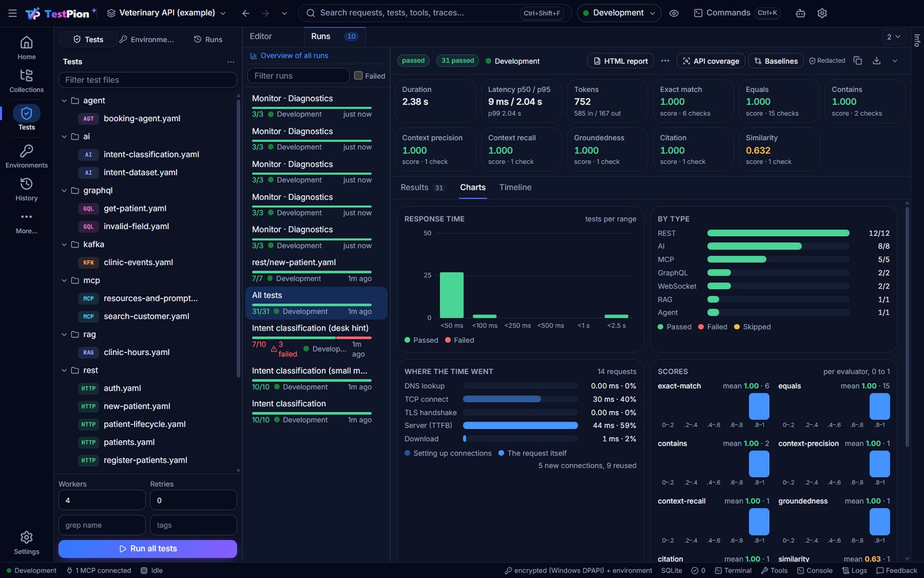Open the Environments sidebar section
The height and width of the screenshot is (578, 924).
[26, 156]
